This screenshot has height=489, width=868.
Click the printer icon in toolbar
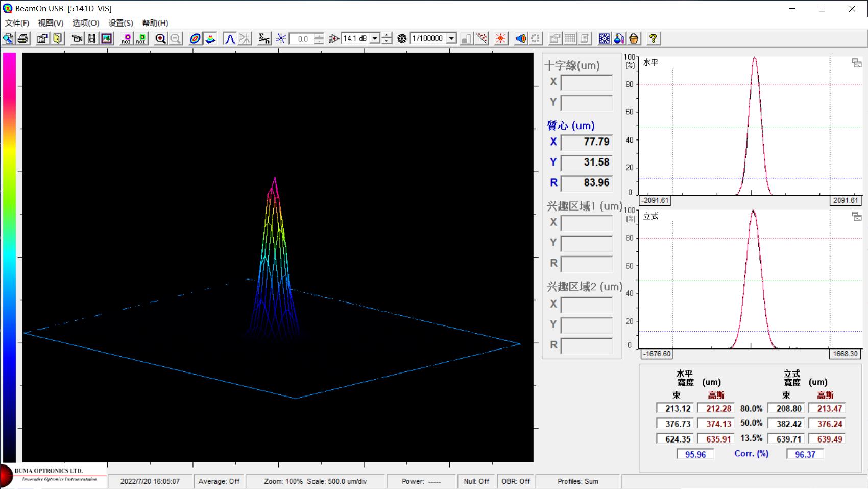(x=23, y=39)
